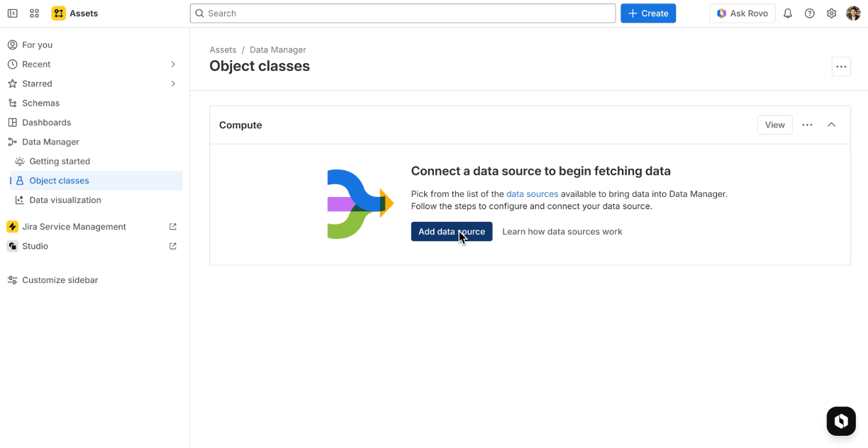Collapse the Compute section chevron
Screen dimensions: 868x448
click(832, 125)
